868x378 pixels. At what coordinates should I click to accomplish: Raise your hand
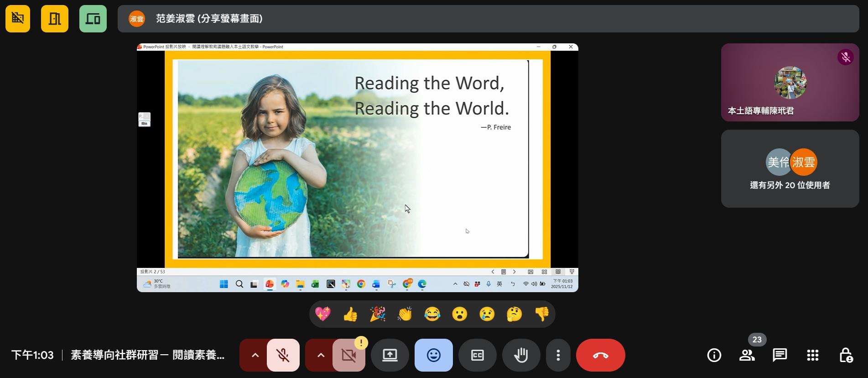[521, 355]
